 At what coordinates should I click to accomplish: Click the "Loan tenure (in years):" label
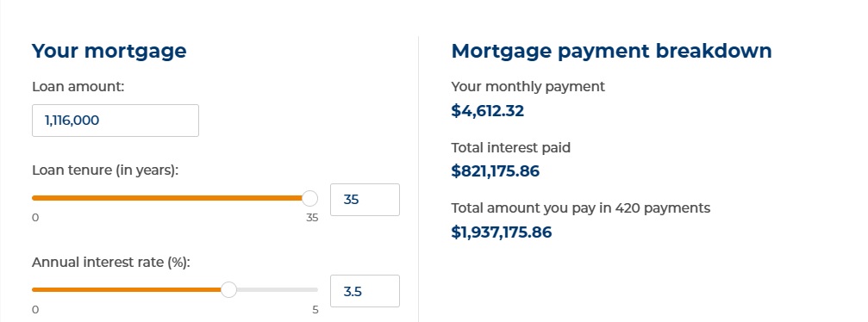pyautogui.click(x=105, y=171)
